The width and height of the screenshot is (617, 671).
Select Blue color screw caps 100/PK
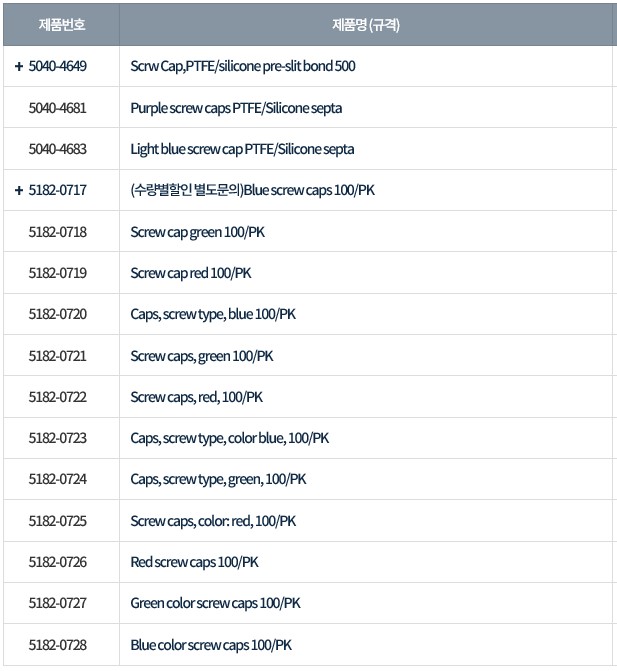211,645
